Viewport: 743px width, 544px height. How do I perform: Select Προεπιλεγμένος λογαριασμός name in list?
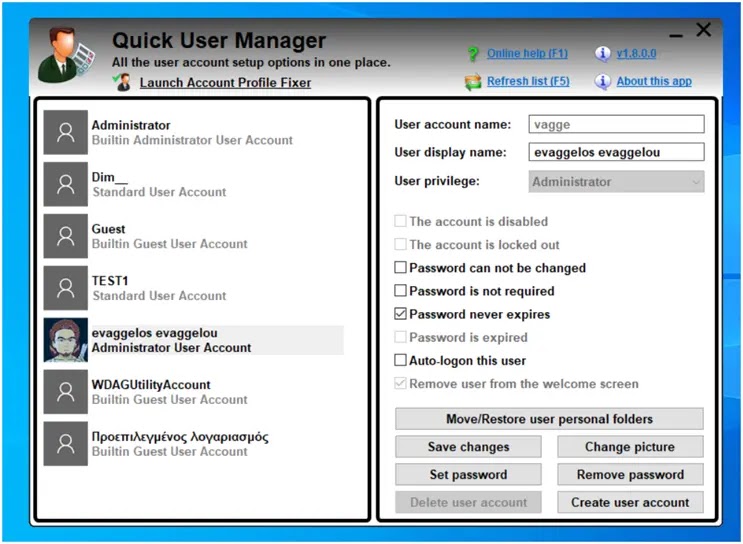click(x=180, y=437)
